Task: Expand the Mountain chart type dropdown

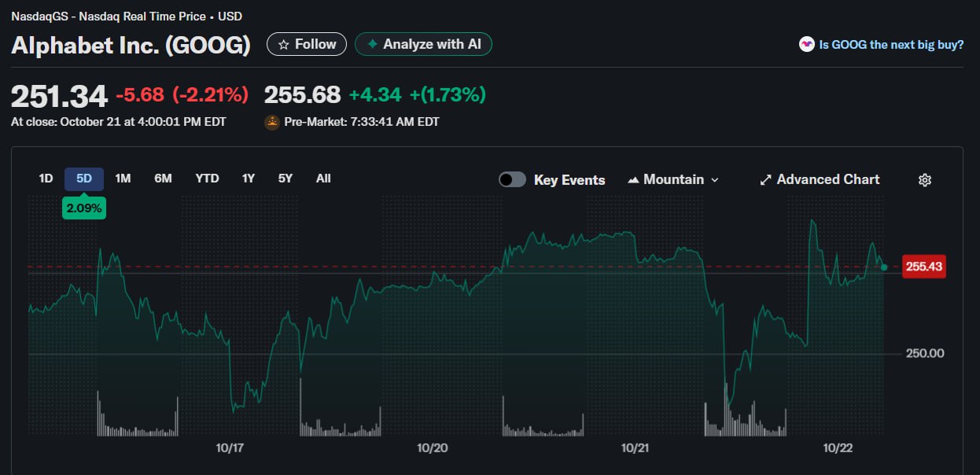Action: [714, 180]
